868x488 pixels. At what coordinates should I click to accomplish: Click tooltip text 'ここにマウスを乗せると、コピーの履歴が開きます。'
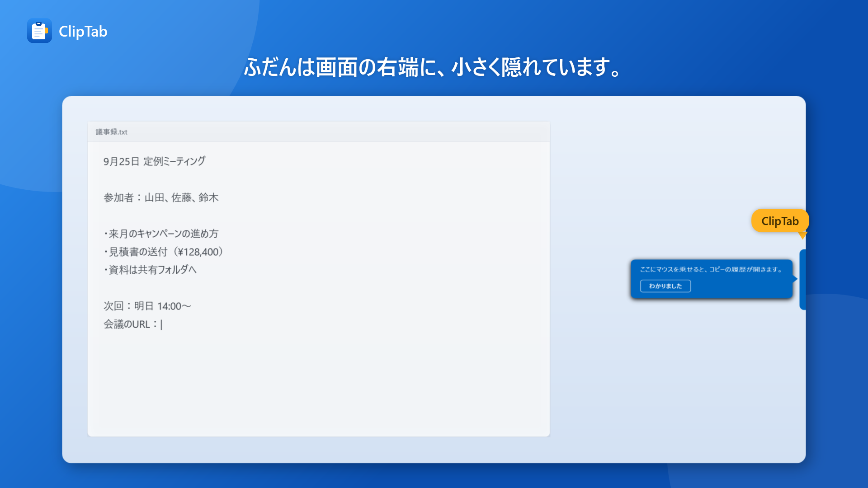(711, 269)
